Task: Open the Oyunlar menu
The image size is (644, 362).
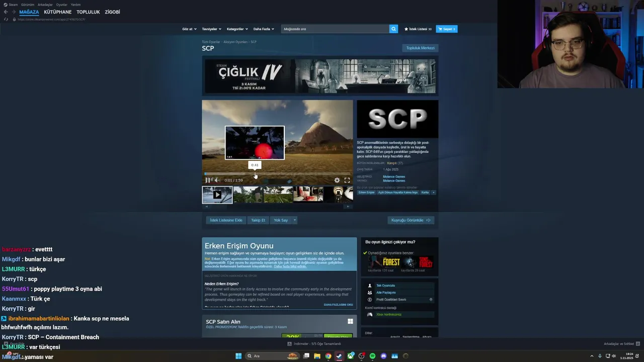Action: (61, 5)
